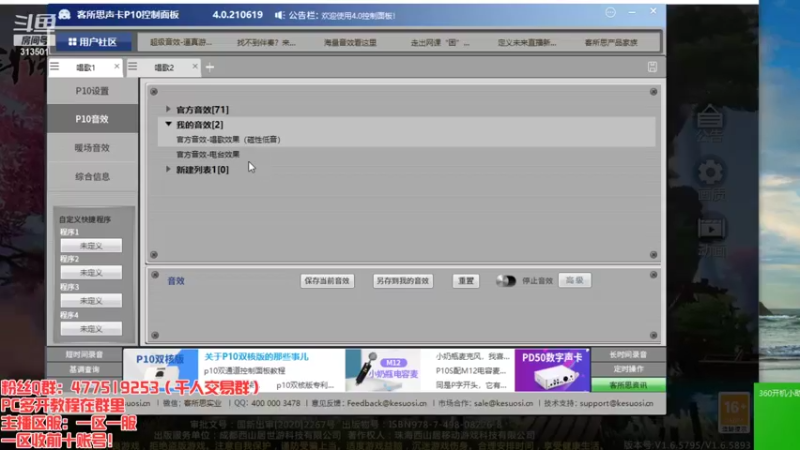Click the 短时间录音 button
Image resolution: width=800 pixels, height=450 pixels.
click(x=85, y=355)
